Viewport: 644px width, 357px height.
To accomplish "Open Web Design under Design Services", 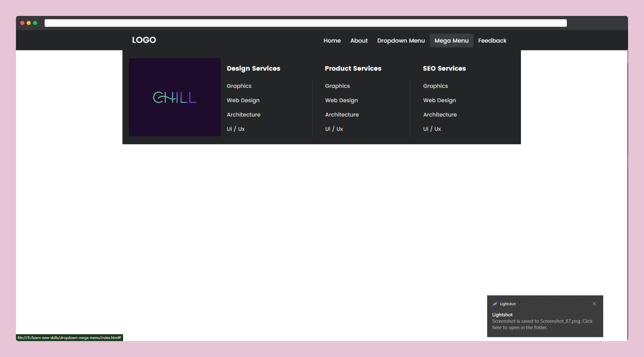I will pos(243,100).
